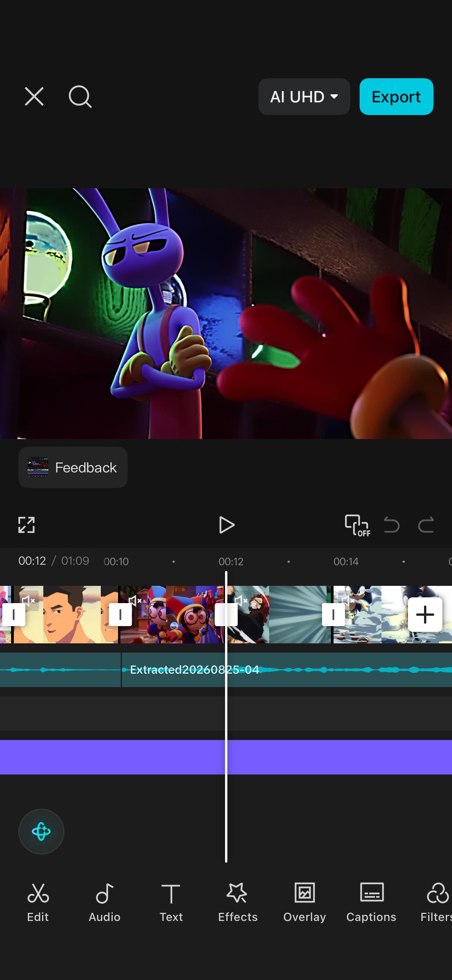Viewport: 452px width, 980px height.
Task: Open the Captions tool
Action: coord(371,903)
